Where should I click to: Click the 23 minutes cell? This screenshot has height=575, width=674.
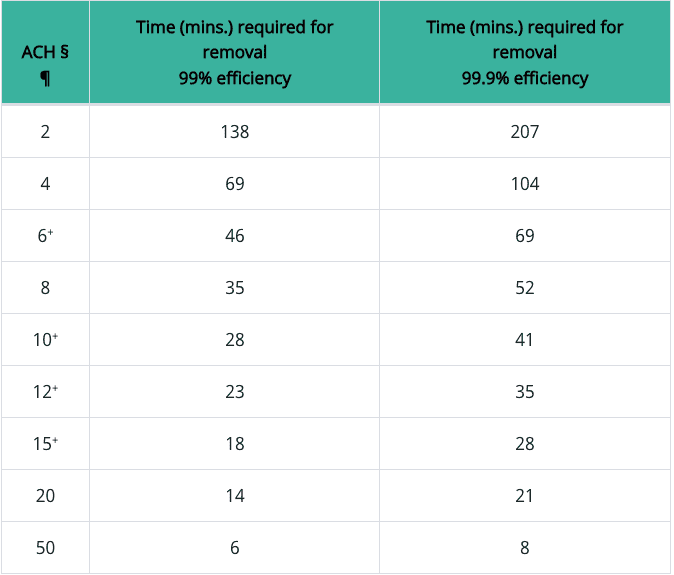(234, 392)
